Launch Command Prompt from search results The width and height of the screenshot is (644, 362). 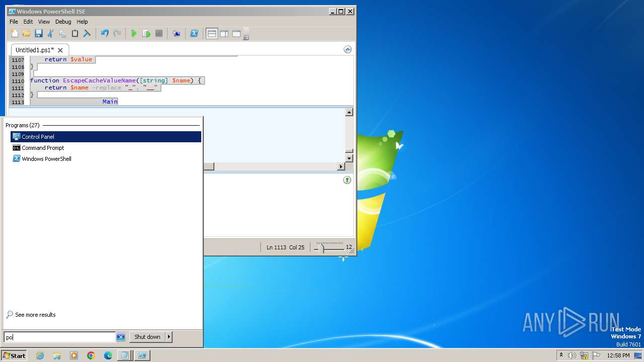[106, 148]
